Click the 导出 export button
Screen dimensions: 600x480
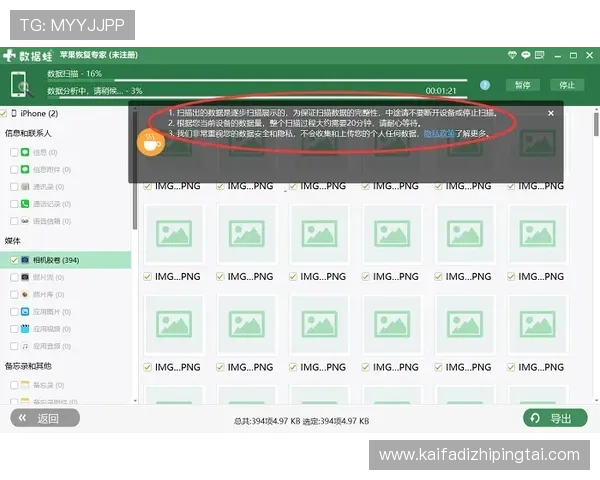pyautogui.click(x=555, y=418)
